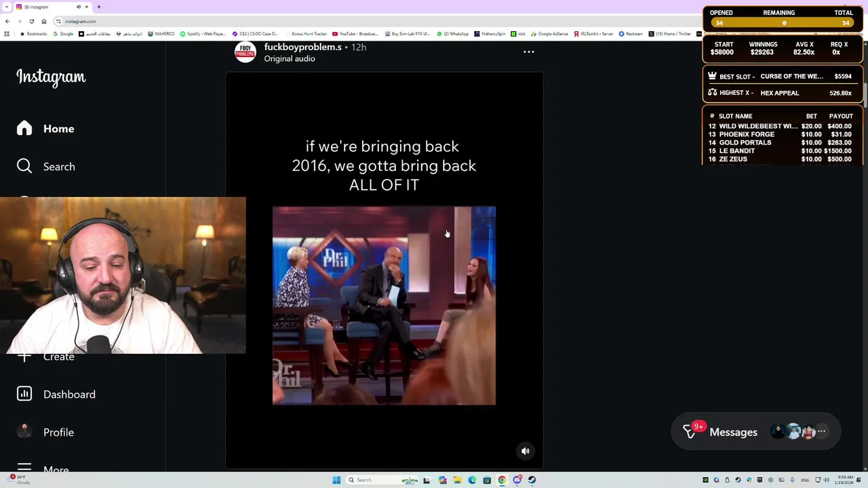Open Microsoft Edge from the taskbar

(472, 480)
